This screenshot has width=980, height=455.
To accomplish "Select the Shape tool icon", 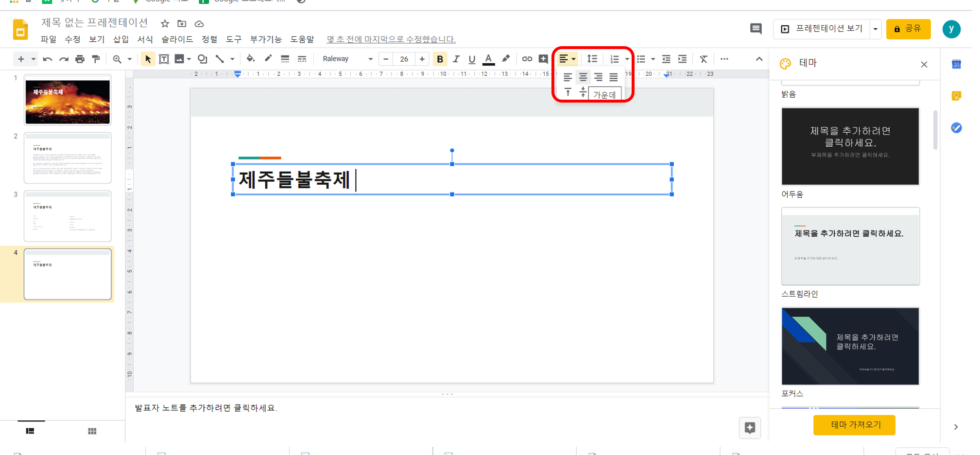I will pyautogui.click(x=202, y=59).
